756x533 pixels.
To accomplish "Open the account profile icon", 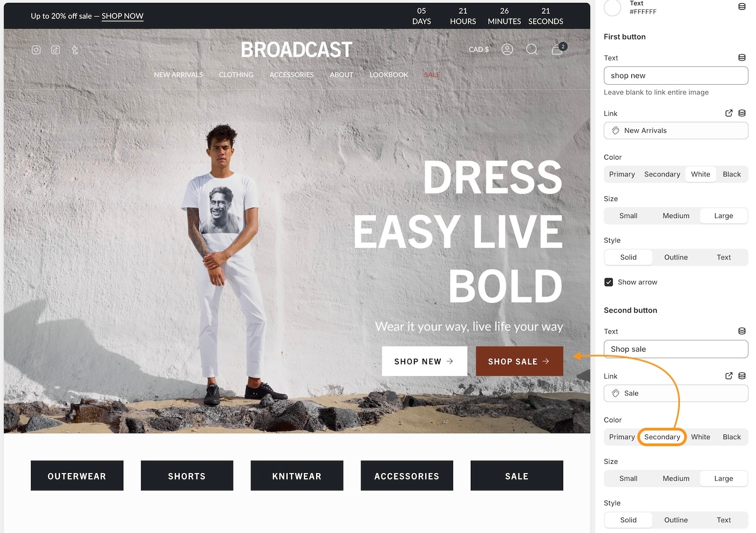I will pos(507,50).
